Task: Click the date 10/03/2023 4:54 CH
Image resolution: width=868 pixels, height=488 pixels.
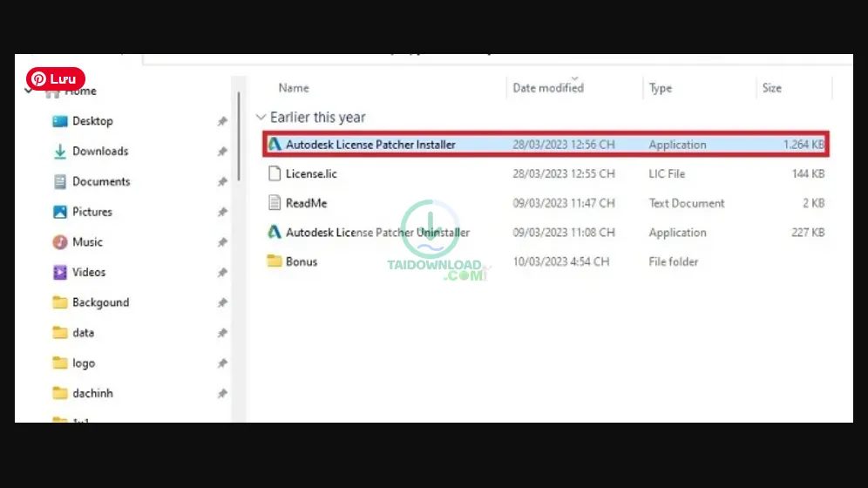Action: pyautogui.click(x=560, y=261)
